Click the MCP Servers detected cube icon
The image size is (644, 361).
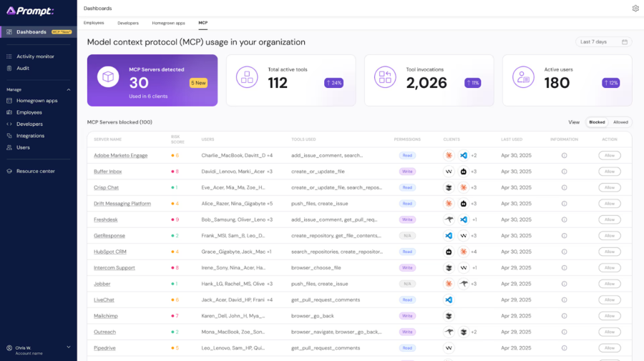pyautogui.click(x=108, y=76)
